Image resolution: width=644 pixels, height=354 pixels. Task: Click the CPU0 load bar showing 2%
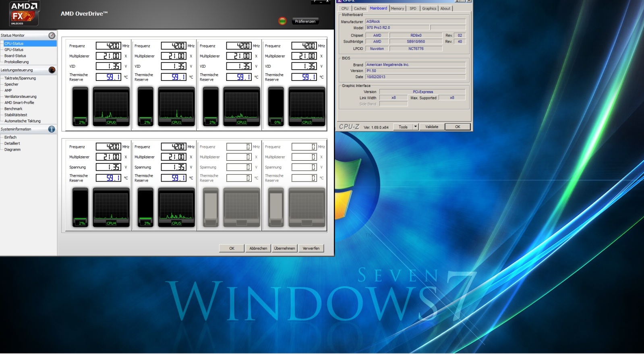[80, 107]
